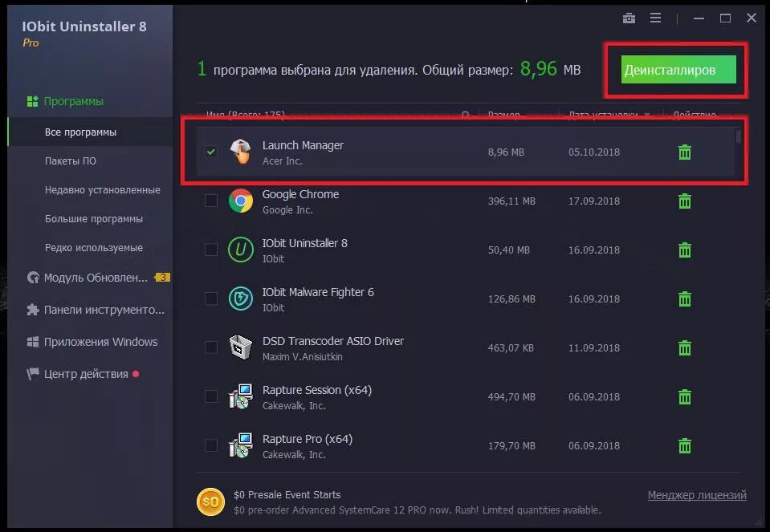The width and height of the screenshot is (770, 532).
Task: Click the 396,11 MB size value
Action: click(511, 201)
